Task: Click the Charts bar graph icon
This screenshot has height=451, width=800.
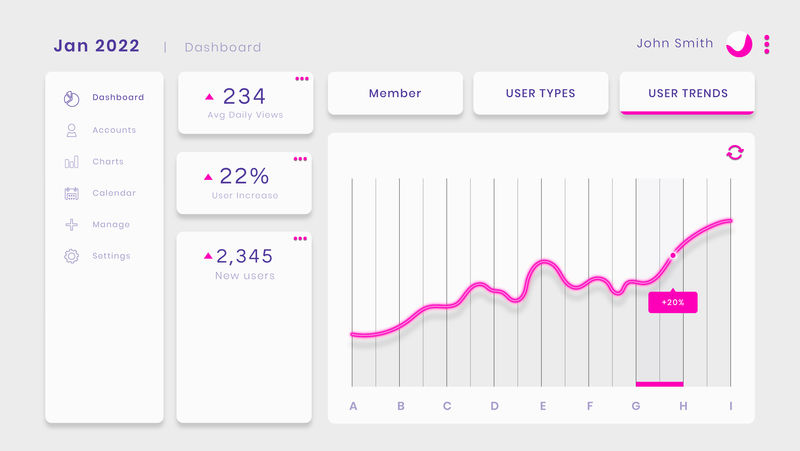Action: pos(71,162)
